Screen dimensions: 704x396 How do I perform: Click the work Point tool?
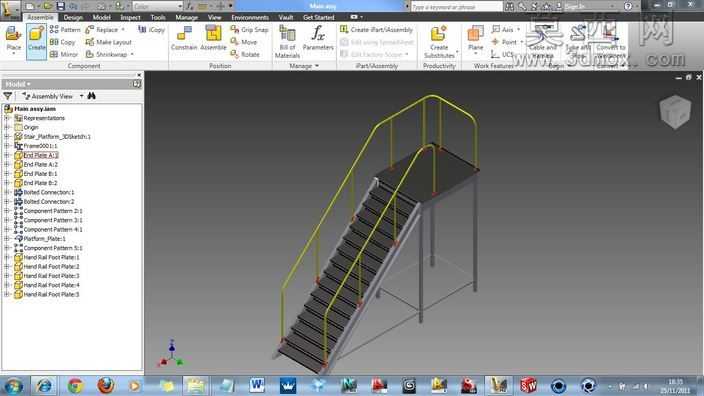click(507, 42)
